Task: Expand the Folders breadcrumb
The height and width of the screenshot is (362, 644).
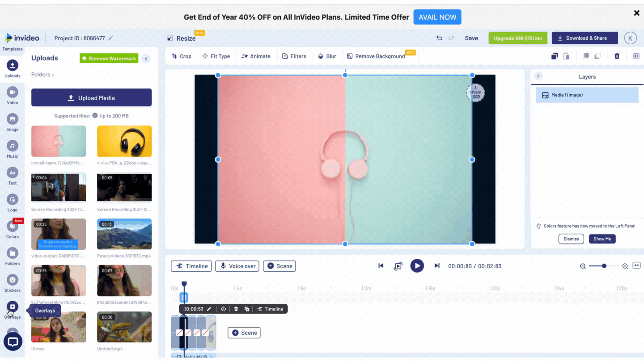Action: click(42, 75)
